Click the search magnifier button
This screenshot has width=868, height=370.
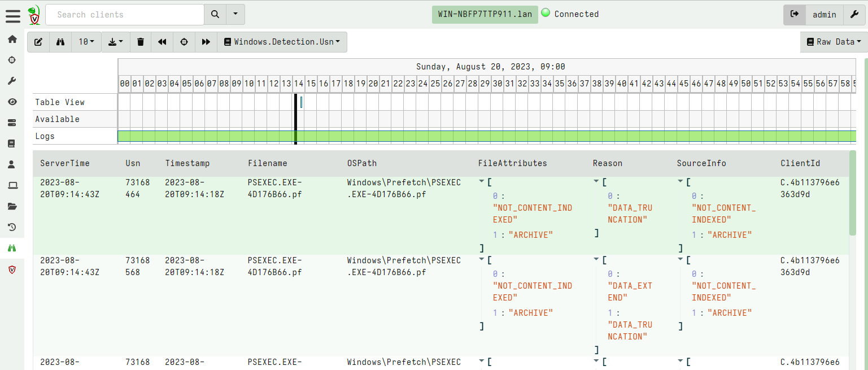(x=215, y=15)
